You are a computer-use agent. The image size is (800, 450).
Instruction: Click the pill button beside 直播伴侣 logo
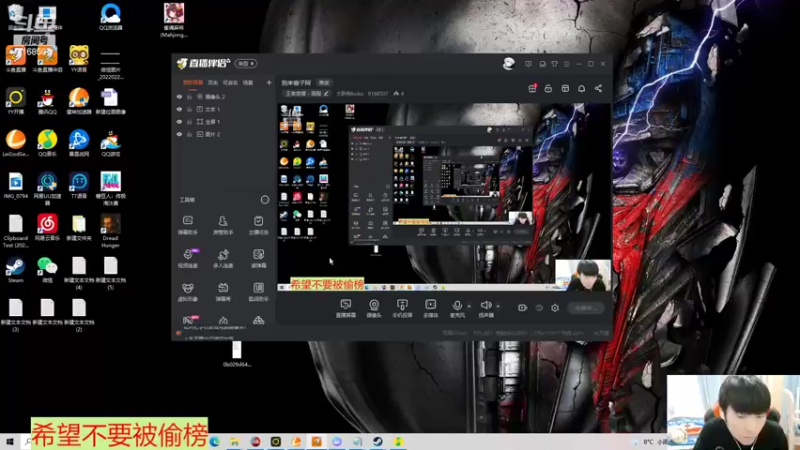pos(246,63)
